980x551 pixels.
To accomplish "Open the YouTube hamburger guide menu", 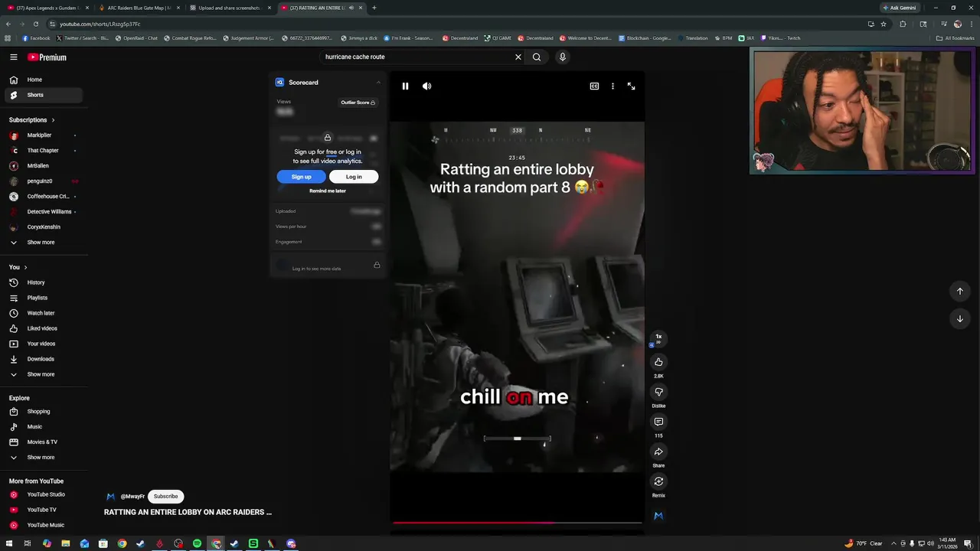I will (x=13, y=57).
